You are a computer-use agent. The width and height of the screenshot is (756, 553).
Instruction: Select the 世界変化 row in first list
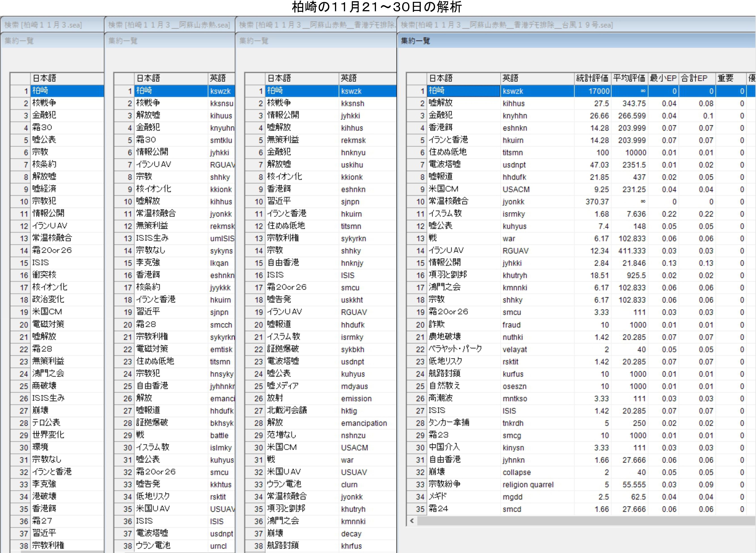pos(48,435)
